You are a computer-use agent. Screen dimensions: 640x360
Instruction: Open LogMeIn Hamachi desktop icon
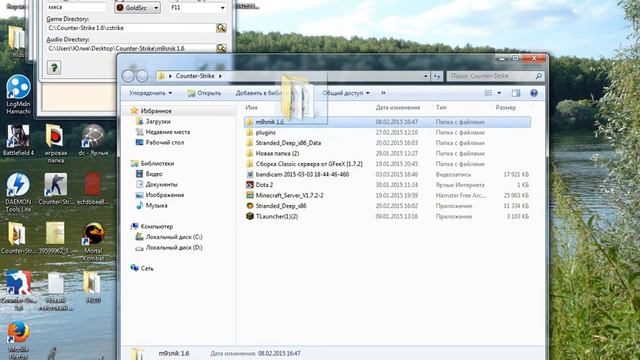coord(18,94)
